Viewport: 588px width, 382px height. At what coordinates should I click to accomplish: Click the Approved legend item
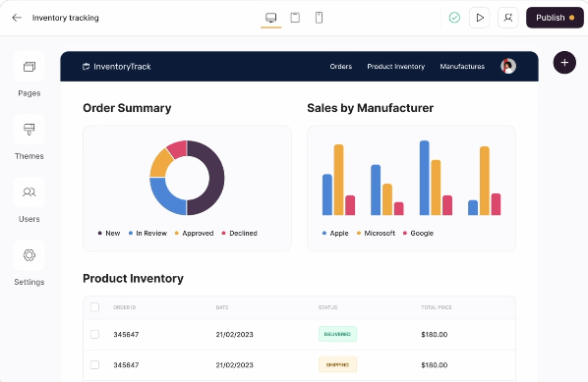(x=194, y=233)
